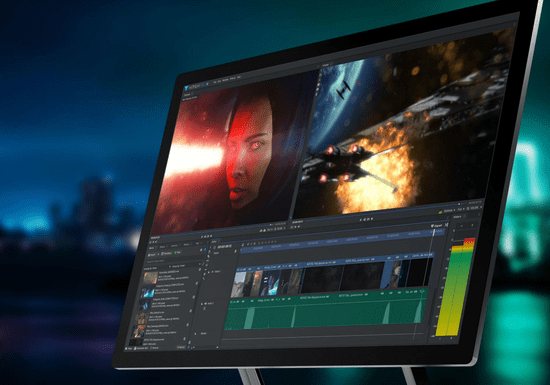Click the green New button in Media panel
This screenshot has height=385, width=550.
177,252
